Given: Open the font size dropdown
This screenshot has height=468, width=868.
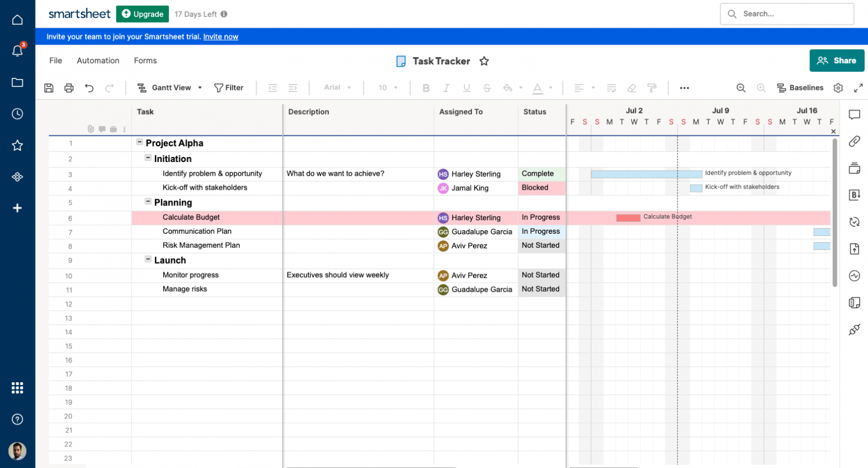Looking at the screenshot, I should point(387,88).
